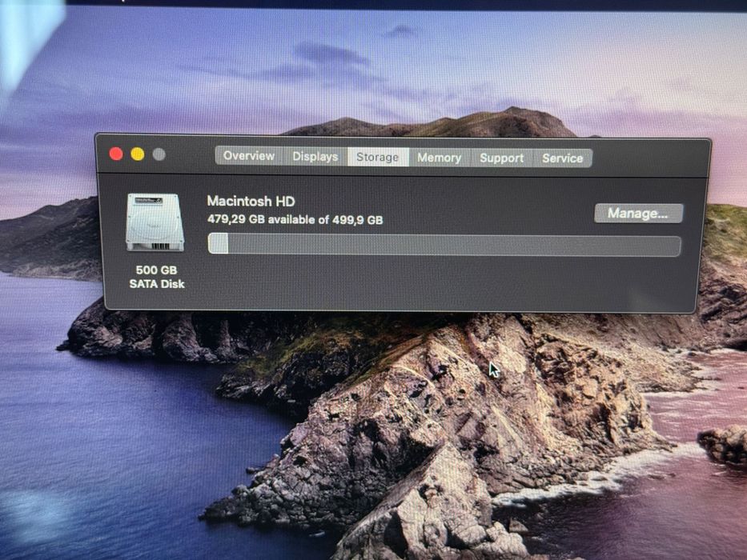Open the Displays tab
This screenshot has width=747, height=560.
pyautogui.click(x=315, y=156)
